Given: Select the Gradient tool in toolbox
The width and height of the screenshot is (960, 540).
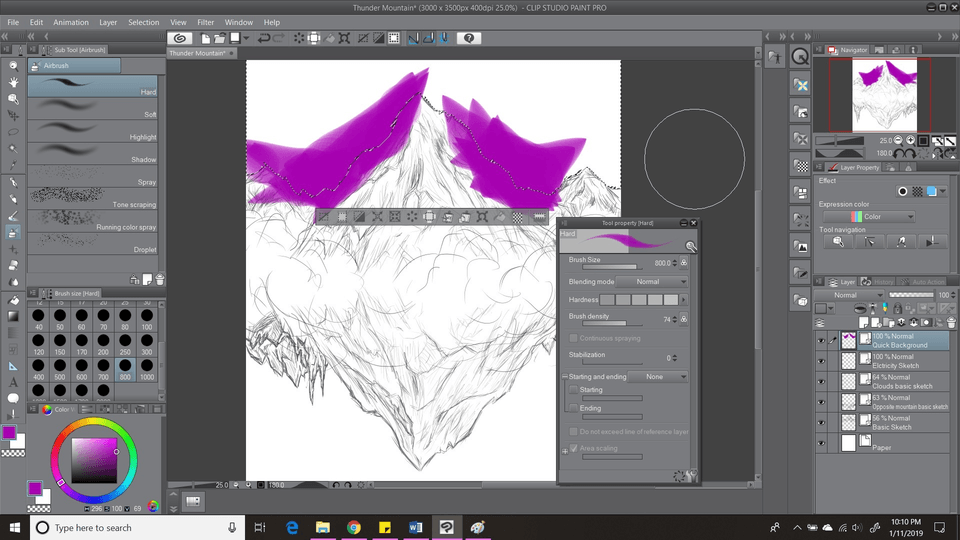Looking at the screenshot, I should 13,316.
